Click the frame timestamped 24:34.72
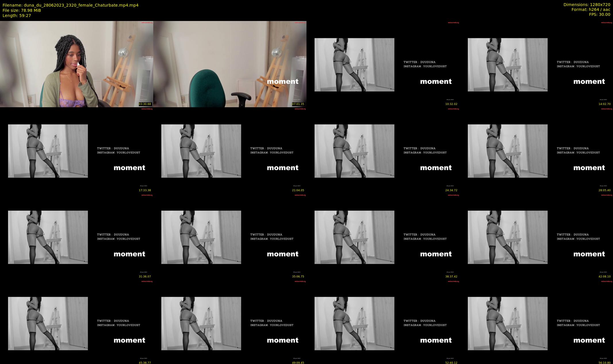The height and width of the screenshot is (364, 613). pyautogui.click(x=383, y=150)
